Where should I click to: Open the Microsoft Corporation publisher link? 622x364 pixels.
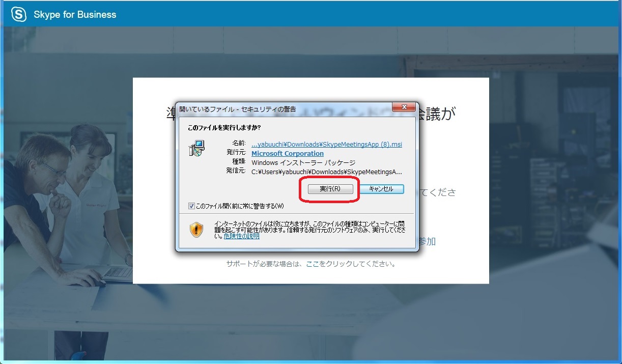pyautogui.click(x=288, y=153)
